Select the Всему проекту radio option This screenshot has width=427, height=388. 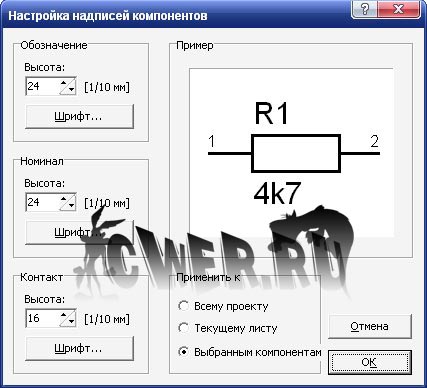point(223,306)
